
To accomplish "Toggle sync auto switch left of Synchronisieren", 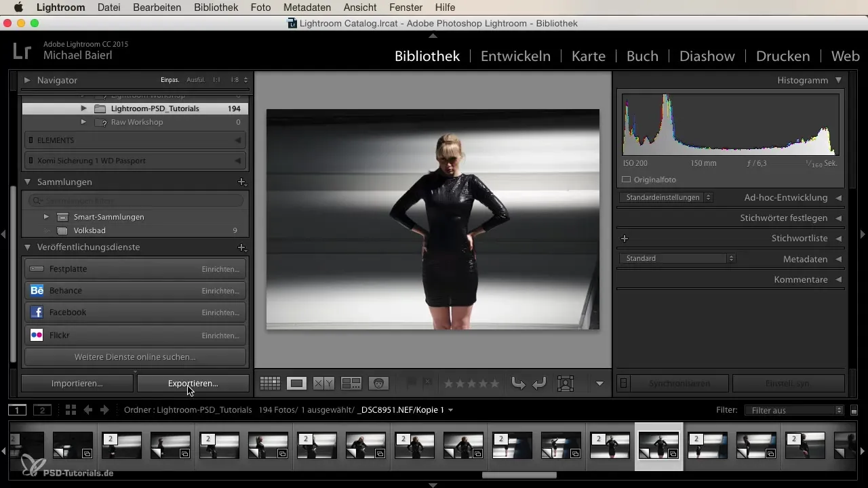I will pos(624,384).
